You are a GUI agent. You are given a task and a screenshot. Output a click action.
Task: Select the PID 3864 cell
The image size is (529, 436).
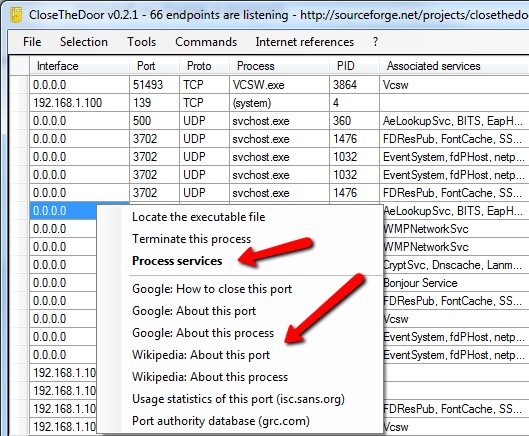point(354,85)
